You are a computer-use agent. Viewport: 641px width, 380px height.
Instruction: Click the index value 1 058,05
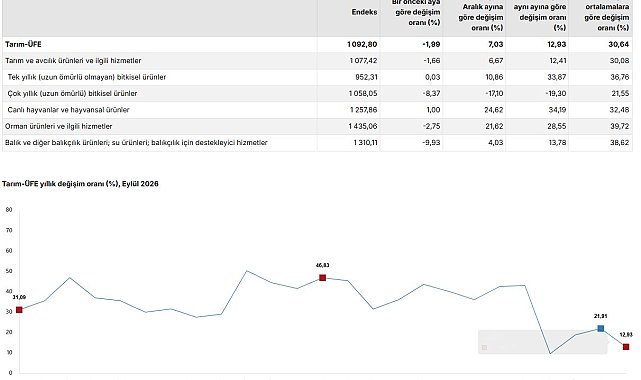pyautogui.click(x=363, y=94)
